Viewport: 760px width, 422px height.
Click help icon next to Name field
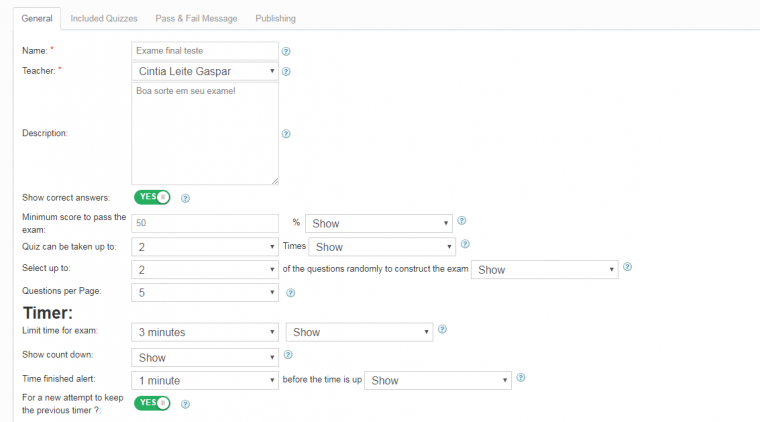[286, 50]
